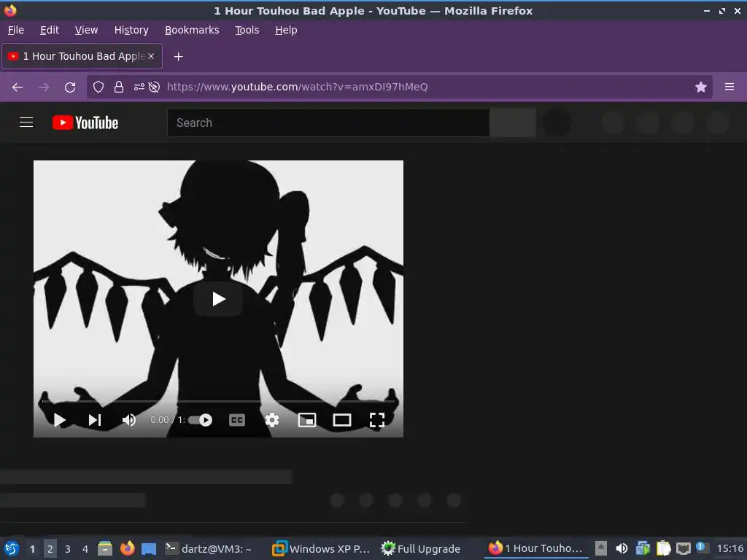Enable miniplayer mode
Image resolution: width=747 pixels, height=560 pixels.
point(307,420)
